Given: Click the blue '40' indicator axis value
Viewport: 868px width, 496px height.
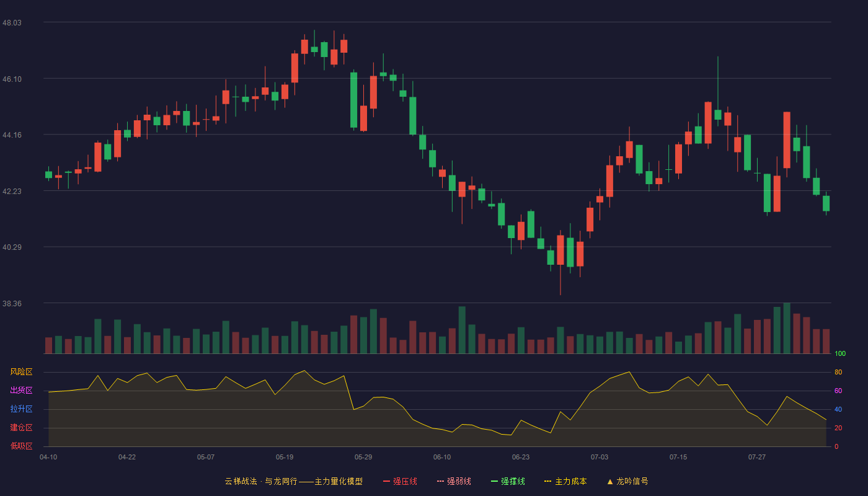Looking at the screenshot, I should (838, 409).
